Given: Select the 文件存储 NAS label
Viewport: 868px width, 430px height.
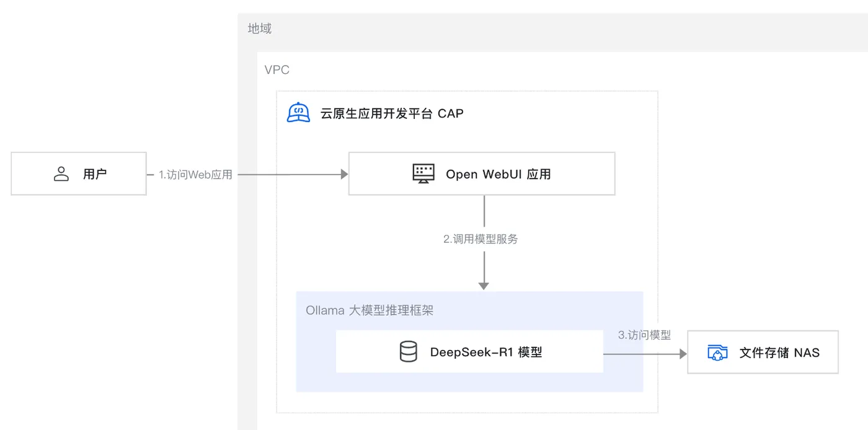Looking at the screenshot, I should pyautogui.click(x=779, y=353).
